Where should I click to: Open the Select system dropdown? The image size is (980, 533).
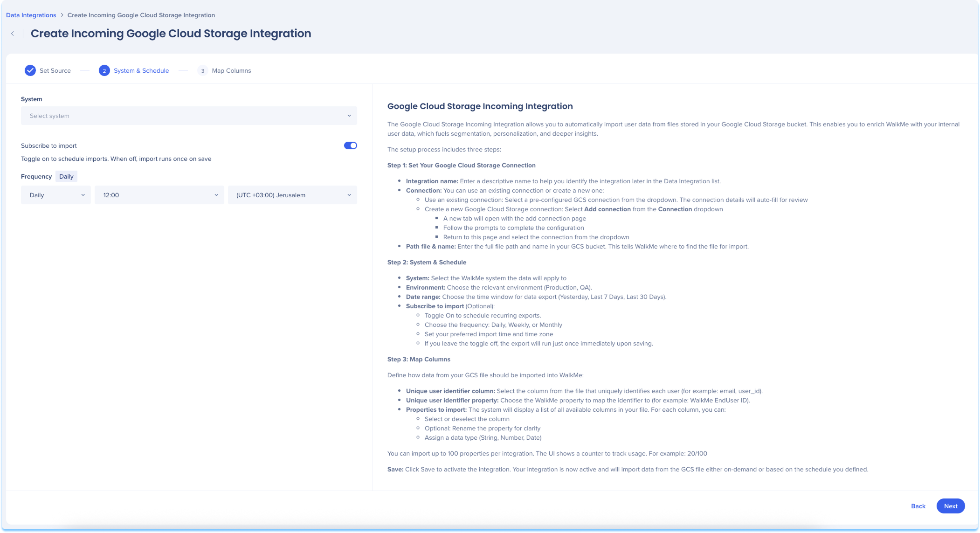pyautogui.click(x=189, y=116)
